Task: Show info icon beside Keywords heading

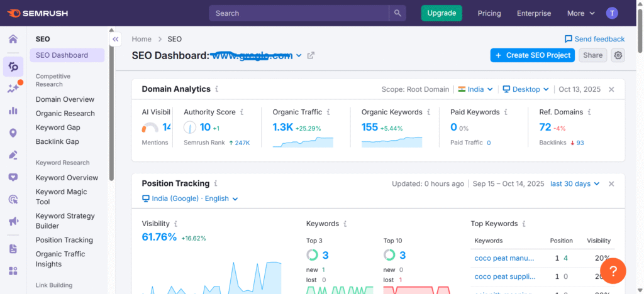Action: pos(345,224)
